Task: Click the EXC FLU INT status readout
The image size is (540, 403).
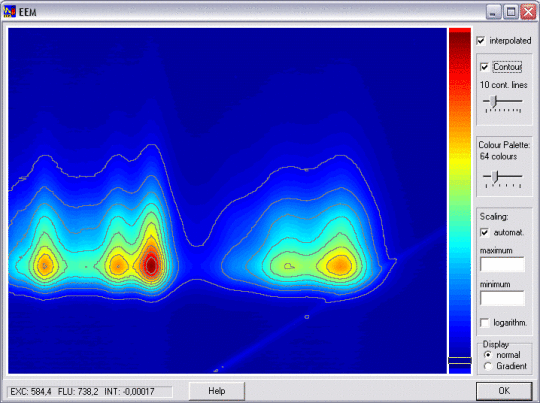Action: pyautogui.click(x=90, y=392)
